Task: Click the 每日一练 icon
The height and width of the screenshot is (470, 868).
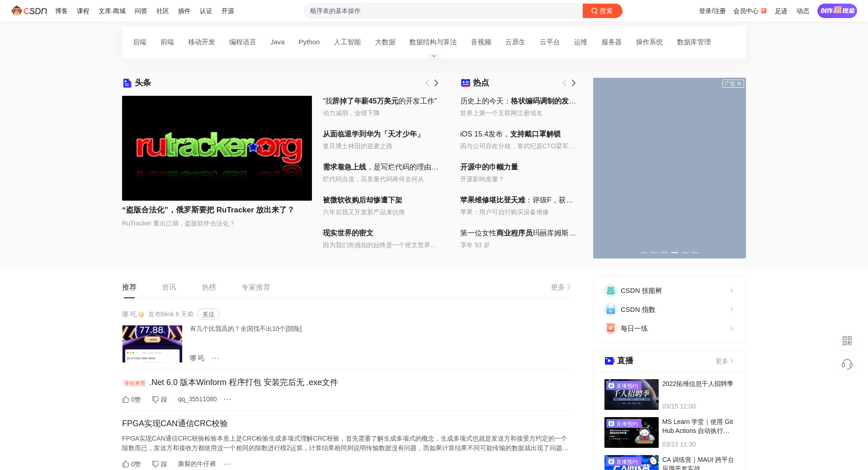Action: tap(610, 329)
